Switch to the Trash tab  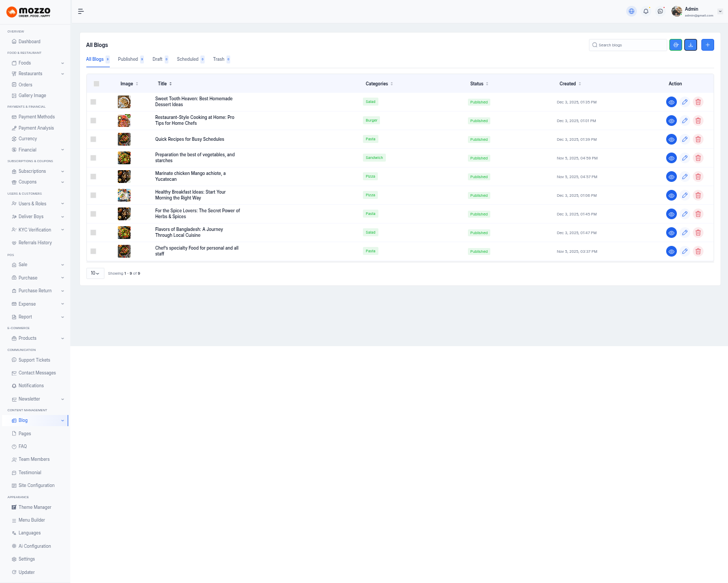(x=219, y=59)
